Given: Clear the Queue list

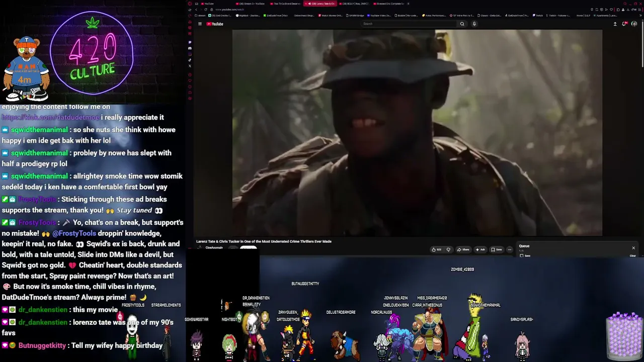Looking at the screenshot, I should [x=633, y=256].
